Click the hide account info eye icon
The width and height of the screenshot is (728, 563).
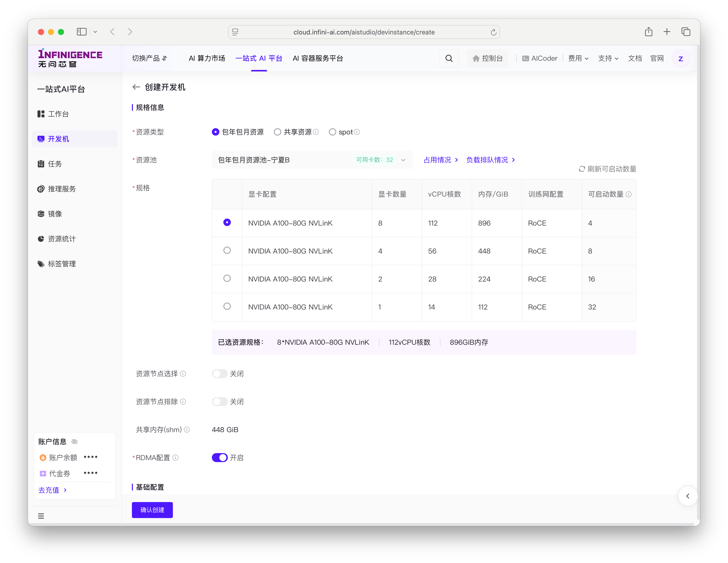75,442
